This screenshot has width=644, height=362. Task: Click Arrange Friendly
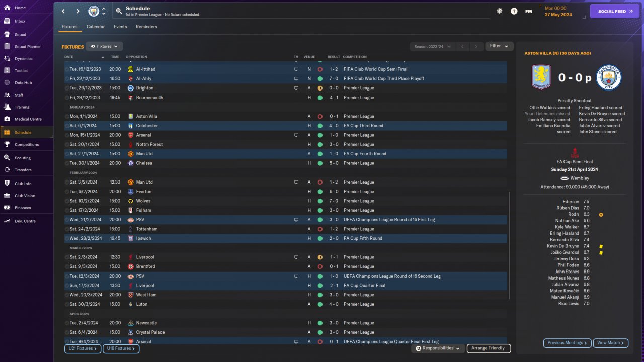point(489,348)
